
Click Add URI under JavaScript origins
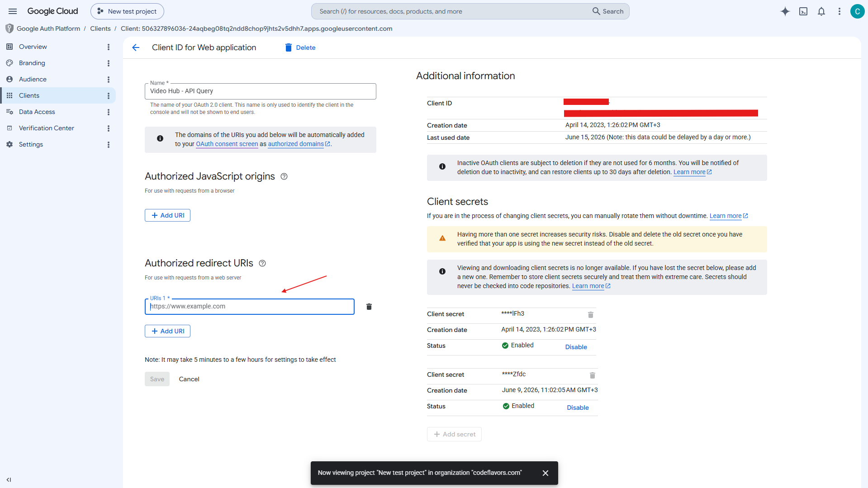point(167,215)
